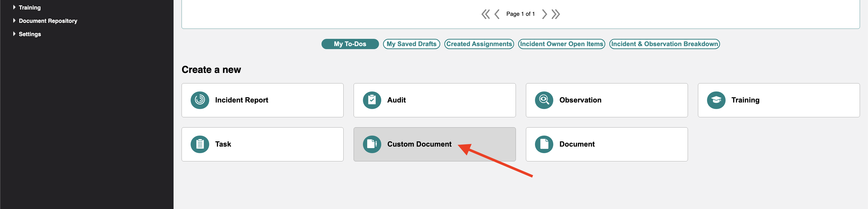Switch to My Saved Drafts tab
The width and height of the screenshot is (868, 209).
click(x=411, y=44)
